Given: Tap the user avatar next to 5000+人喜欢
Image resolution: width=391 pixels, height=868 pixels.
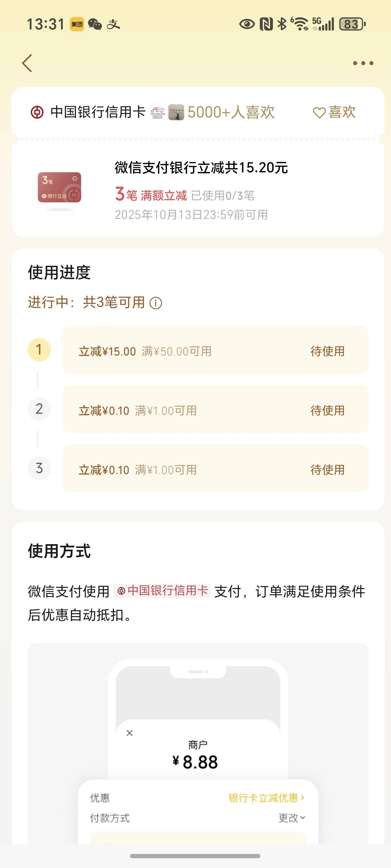Looking at the screenshot, I should pyautogui.click(x=176, y=112).
